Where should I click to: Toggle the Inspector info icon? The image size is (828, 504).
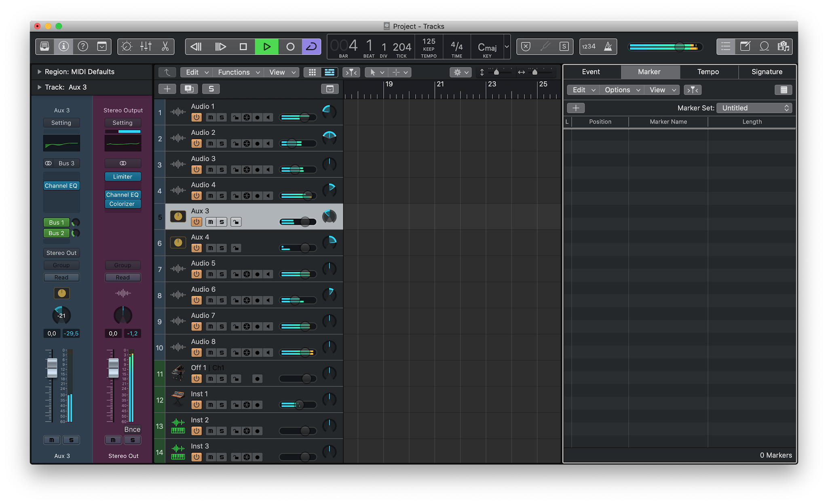pyautogui.click(x=64, y=46)
